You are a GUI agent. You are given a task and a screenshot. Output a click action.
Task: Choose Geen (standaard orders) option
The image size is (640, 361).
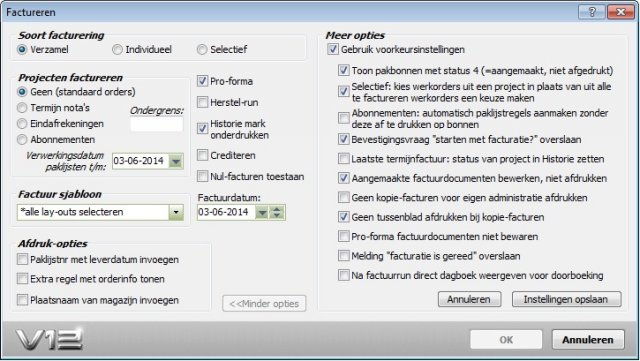pyautogui.click(x=22, y=92)
